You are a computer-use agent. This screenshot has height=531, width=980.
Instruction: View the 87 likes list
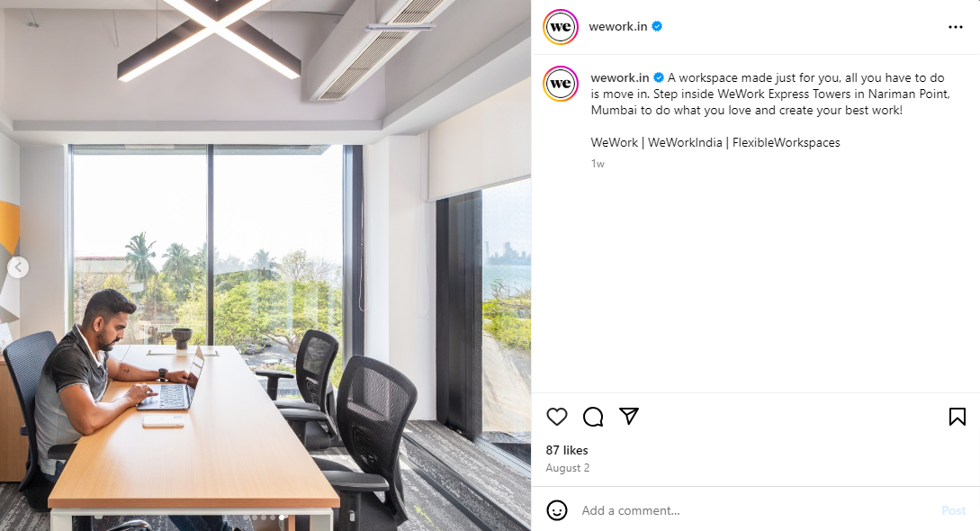click(567, 450)
